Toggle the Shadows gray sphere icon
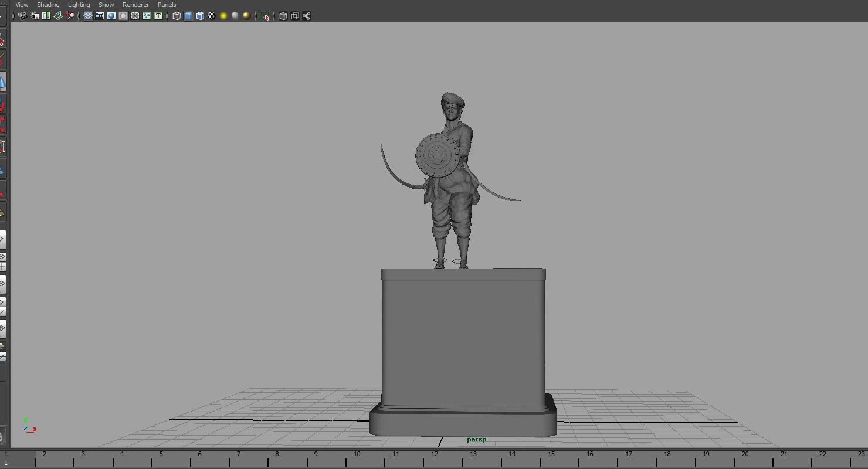 coord(235,16)
